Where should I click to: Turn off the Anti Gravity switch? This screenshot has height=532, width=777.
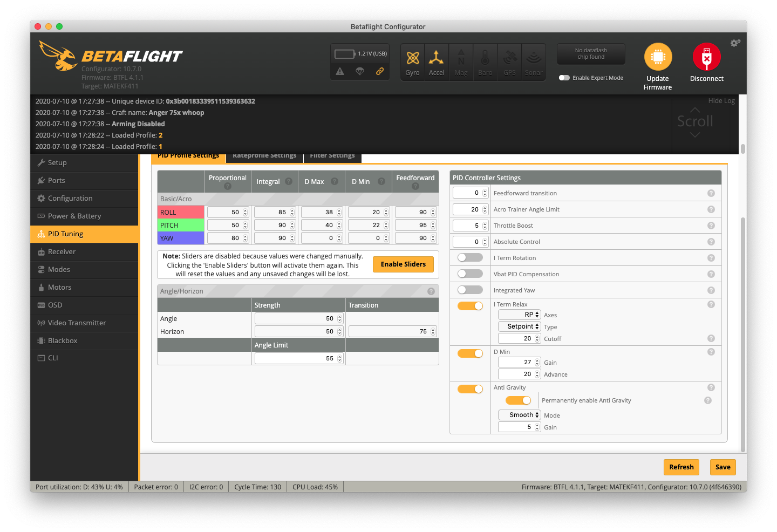(470, 389)
